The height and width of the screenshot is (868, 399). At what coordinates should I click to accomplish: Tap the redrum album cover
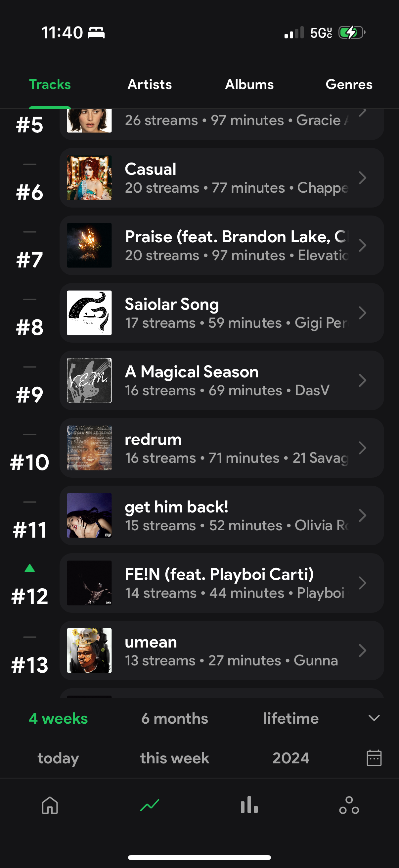89,448
